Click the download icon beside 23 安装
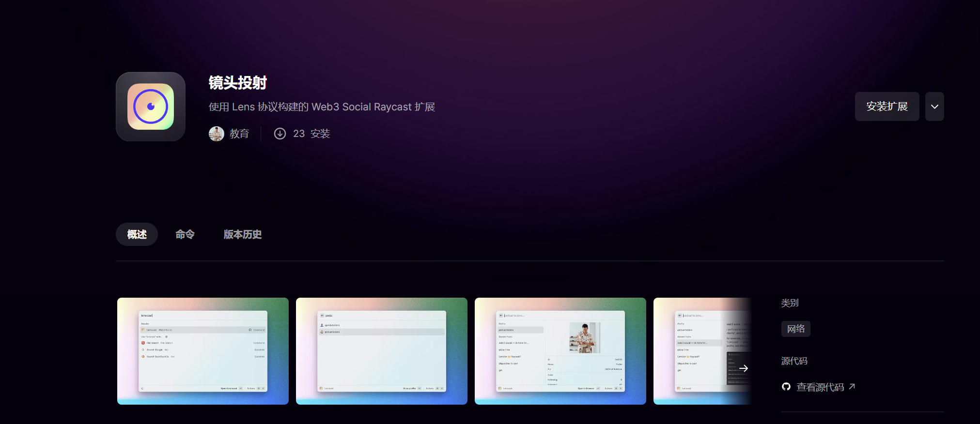The height and width of the screenshot is (424, 980). pos(280,134)
